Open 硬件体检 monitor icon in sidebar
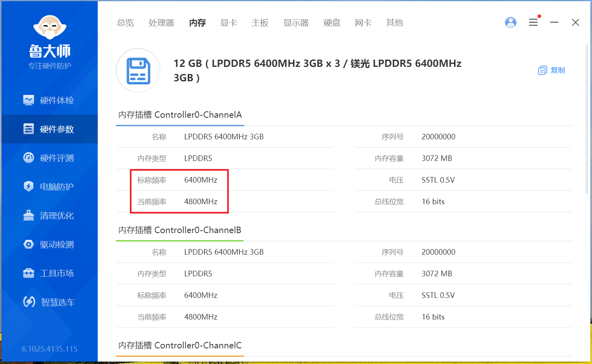This screenshot has width=592, height=364. (x=28, y=100)
